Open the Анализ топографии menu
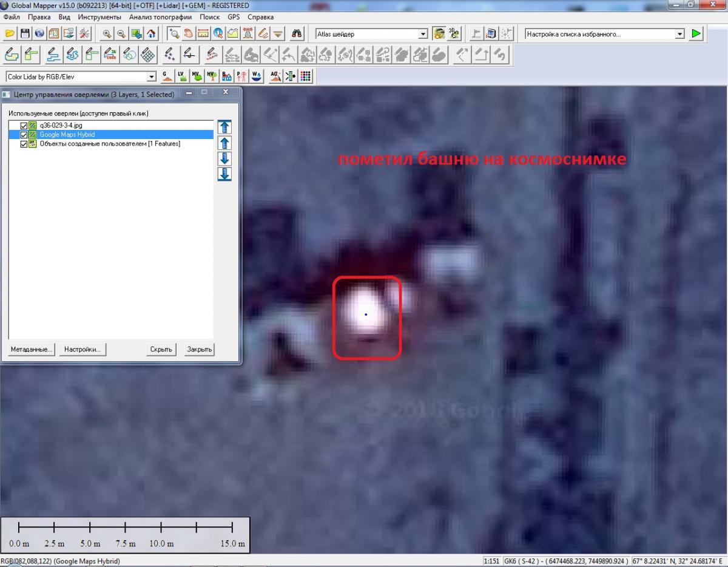Image resolution: width=728 pixels, height=567 pixels. pyautogui.click(x=160, y=17)
